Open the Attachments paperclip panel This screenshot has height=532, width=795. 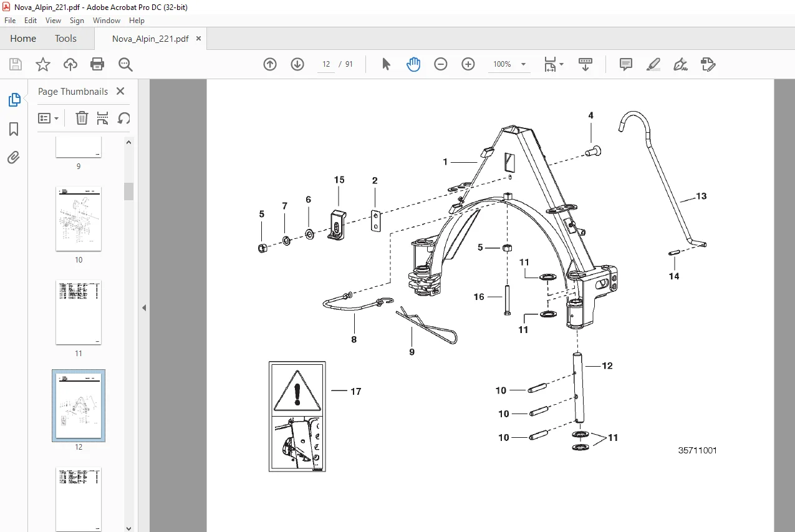tap(14, 158)
